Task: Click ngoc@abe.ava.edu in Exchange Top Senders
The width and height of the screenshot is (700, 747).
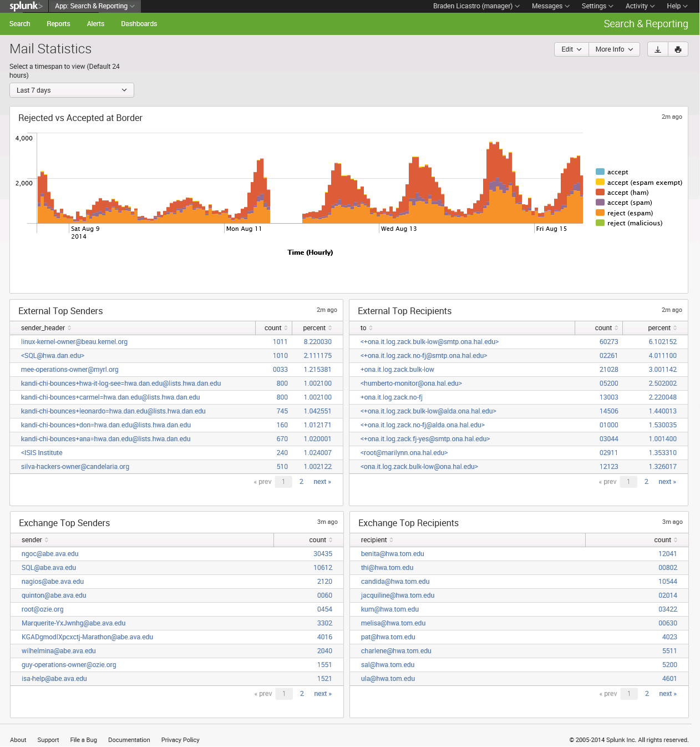Action: (50, 554)
